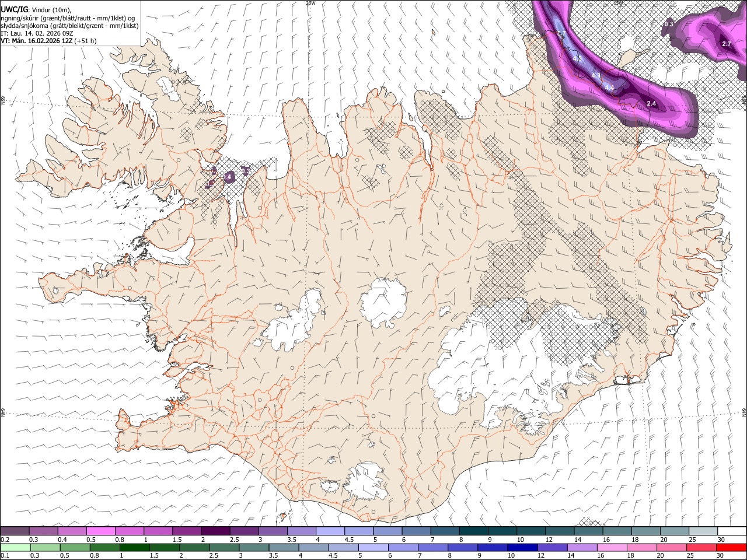Image resolution: width=747 pixels, height=560 pixels.
Task: Click the hot pink swatch between 20 and 25
Action: 671,547
